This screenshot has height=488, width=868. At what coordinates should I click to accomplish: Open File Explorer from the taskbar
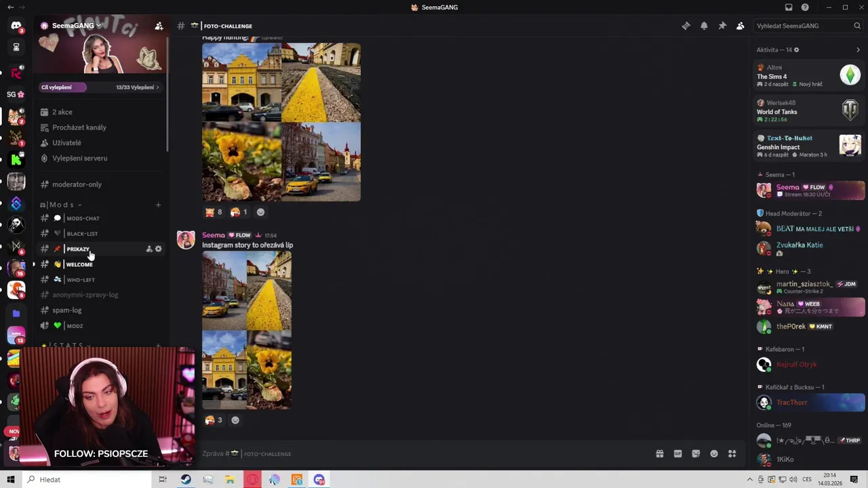pos(230,479)
